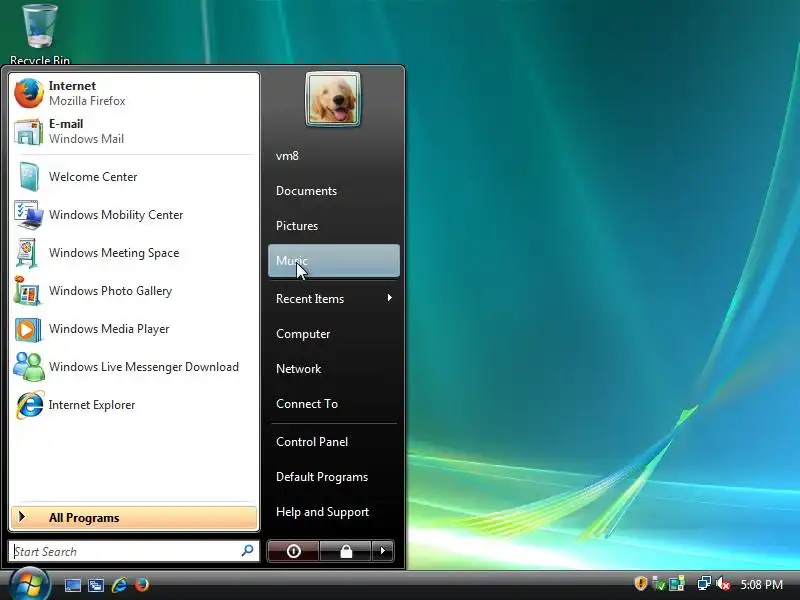Open the Welcome Center icon

(x=28, y=177)
